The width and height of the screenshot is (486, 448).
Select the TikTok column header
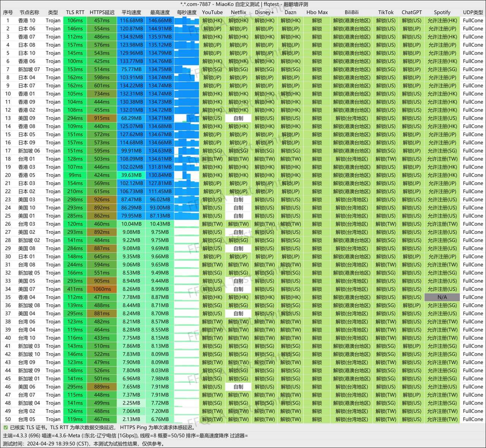386,12
